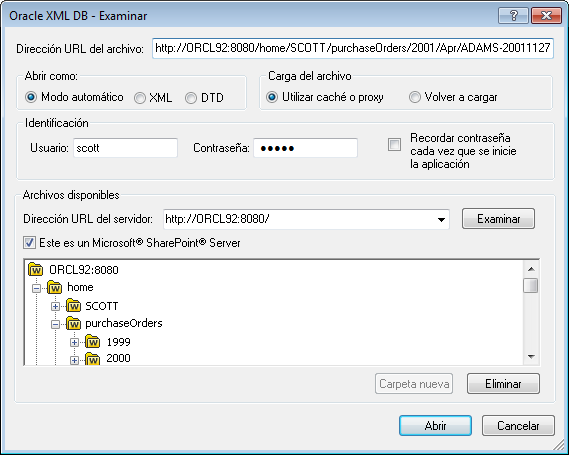Uncheck the Microsoft SharePoint Server checkbox

[29, 242]
